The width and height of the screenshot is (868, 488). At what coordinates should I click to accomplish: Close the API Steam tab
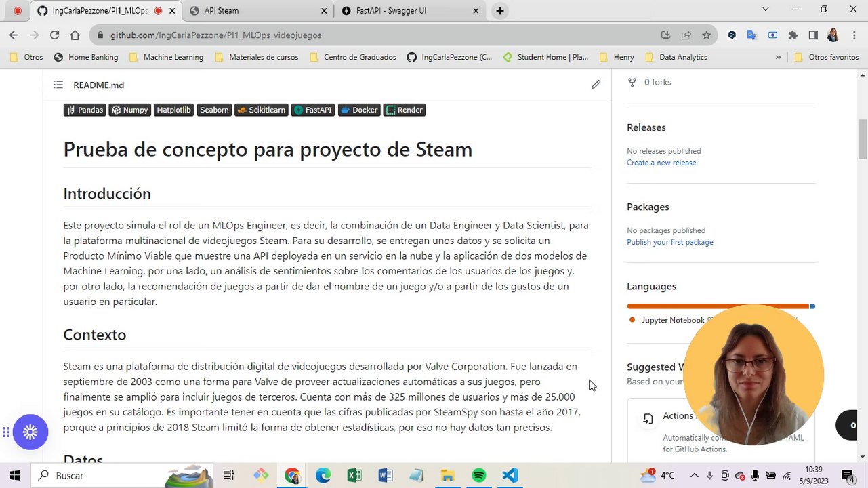324,11
